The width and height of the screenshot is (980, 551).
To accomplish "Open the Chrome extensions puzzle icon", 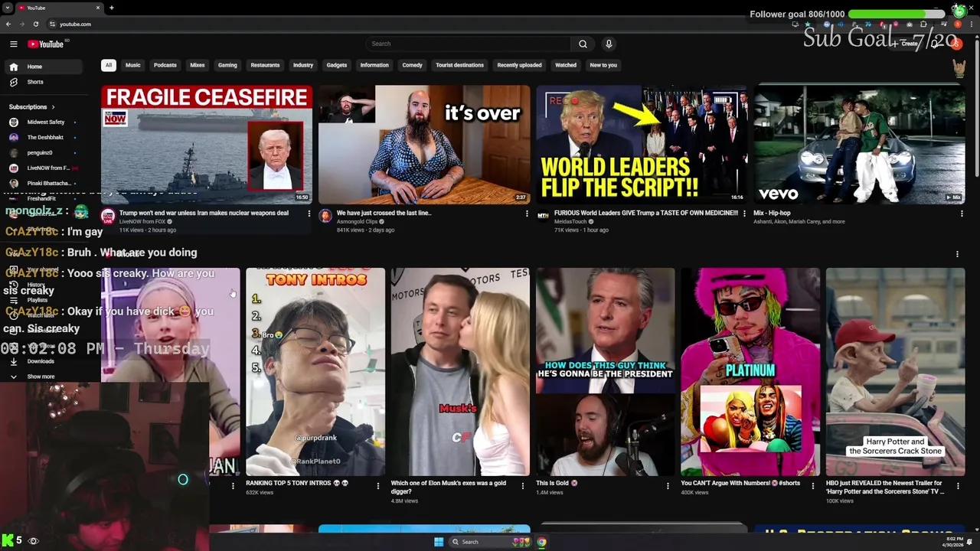I will pos(923,24).
